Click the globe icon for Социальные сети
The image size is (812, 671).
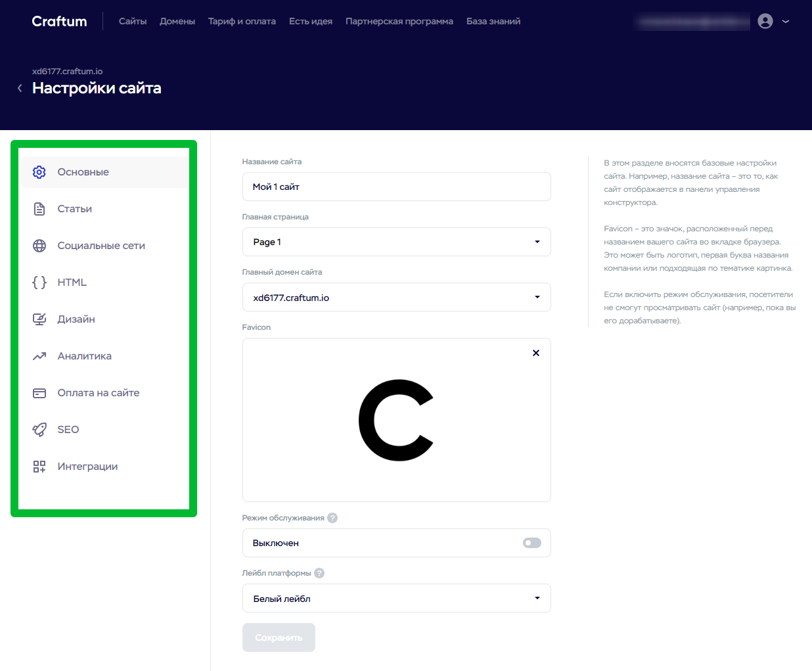coord(39,246)
